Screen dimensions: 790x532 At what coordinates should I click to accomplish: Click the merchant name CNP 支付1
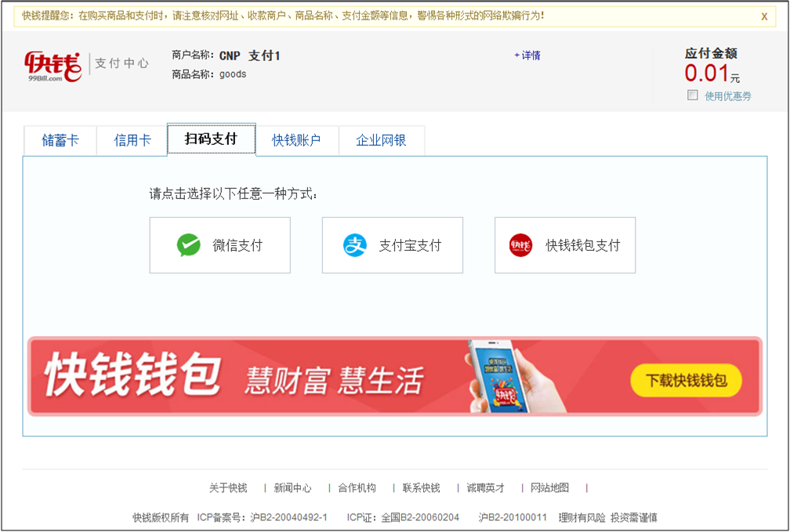(250, 56)
